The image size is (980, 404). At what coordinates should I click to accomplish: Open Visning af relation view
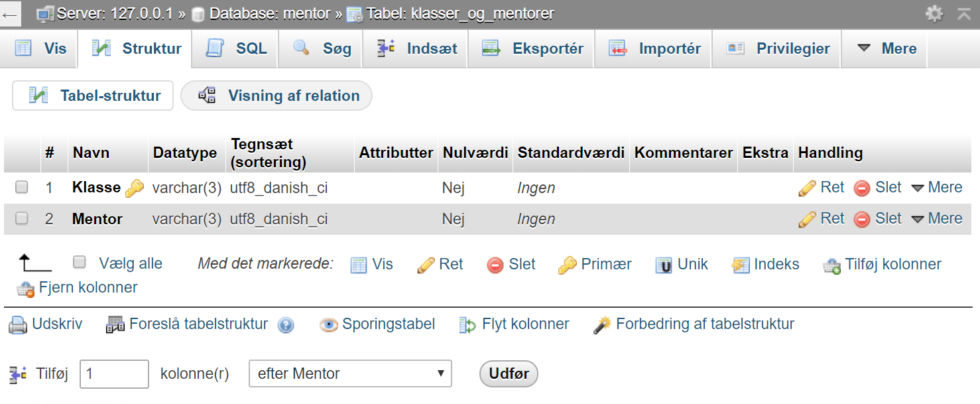coord(276,96)
